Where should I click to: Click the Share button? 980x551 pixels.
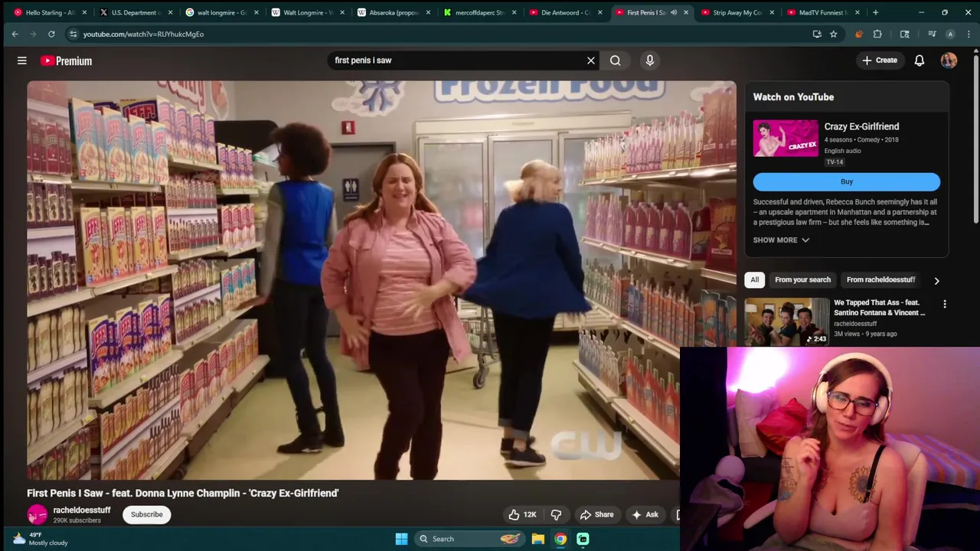coord(597,515)
